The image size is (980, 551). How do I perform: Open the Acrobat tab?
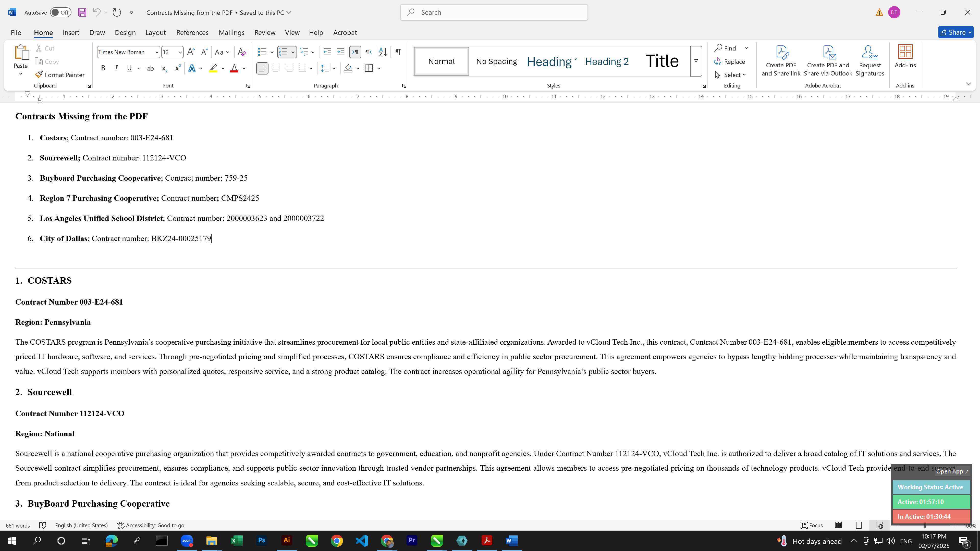point(345,33)
